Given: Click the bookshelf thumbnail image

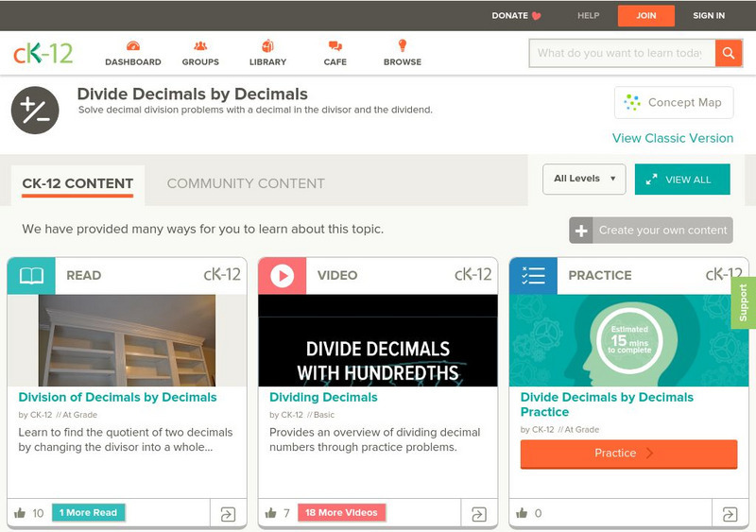Looking at the screenshot, I should coord(127,340).
